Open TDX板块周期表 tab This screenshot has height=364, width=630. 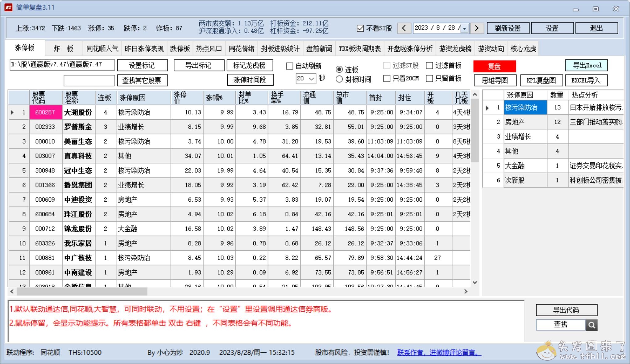[x=359, y=49]
